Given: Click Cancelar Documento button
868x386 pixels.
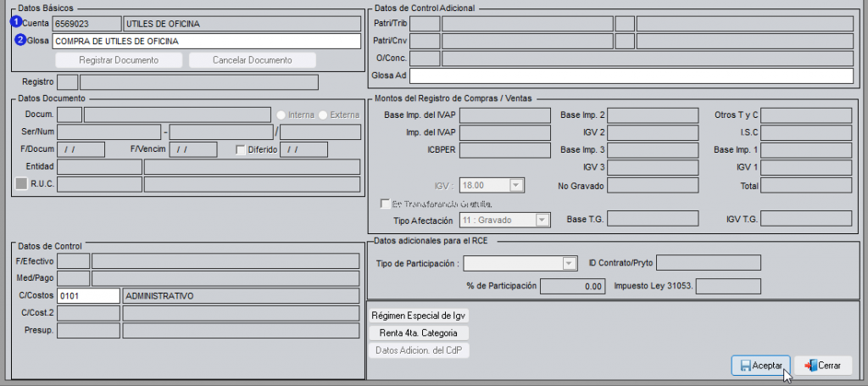Looking at the screenshot, I should point(253,60).
